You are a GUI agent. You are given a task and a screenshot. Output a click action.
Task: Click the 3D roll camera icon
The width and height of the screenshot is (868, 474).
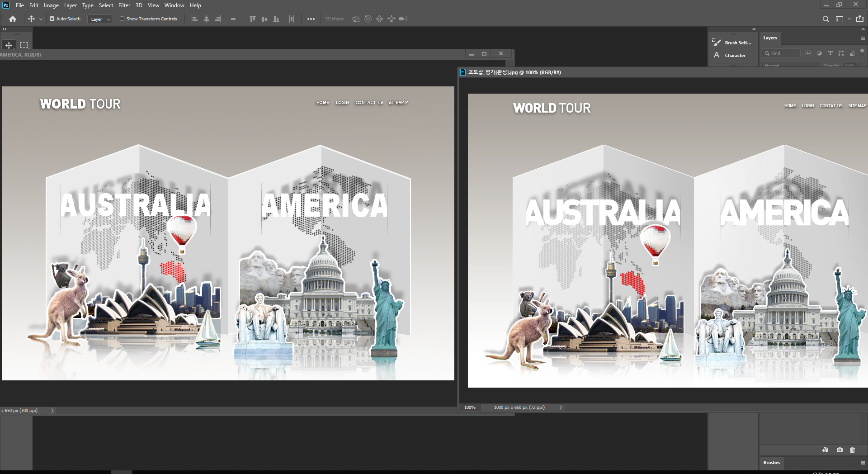click(368, 19)
